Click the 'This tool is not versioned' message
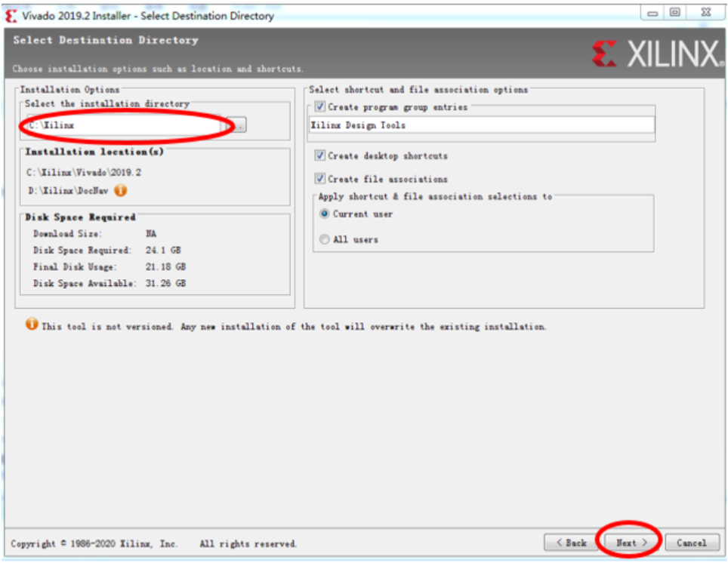The height and width of the screenshot is (563, 728). point(294,327)
